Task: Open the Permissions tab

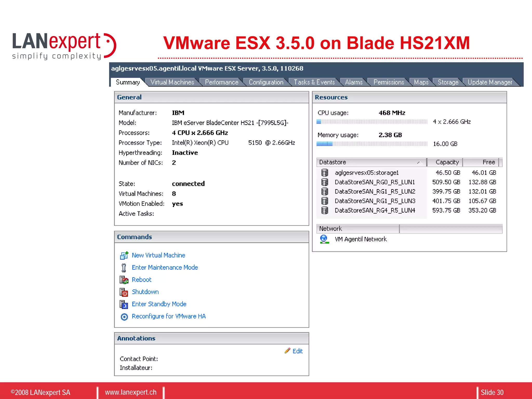Action: (x=389, y=82)
